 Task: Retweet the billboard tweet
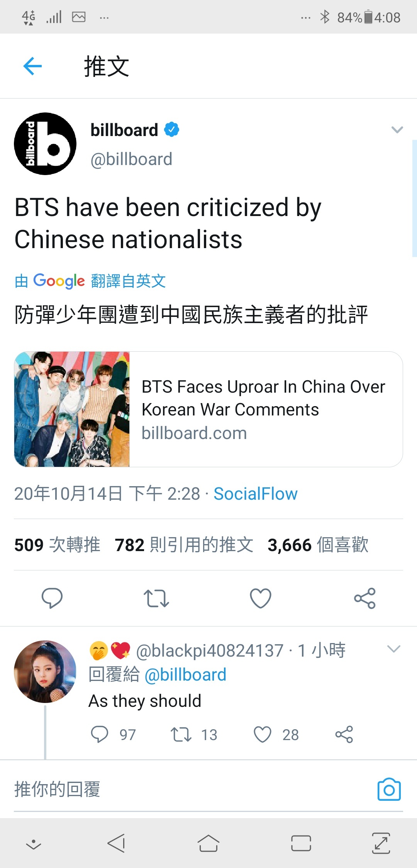point(156,598)
